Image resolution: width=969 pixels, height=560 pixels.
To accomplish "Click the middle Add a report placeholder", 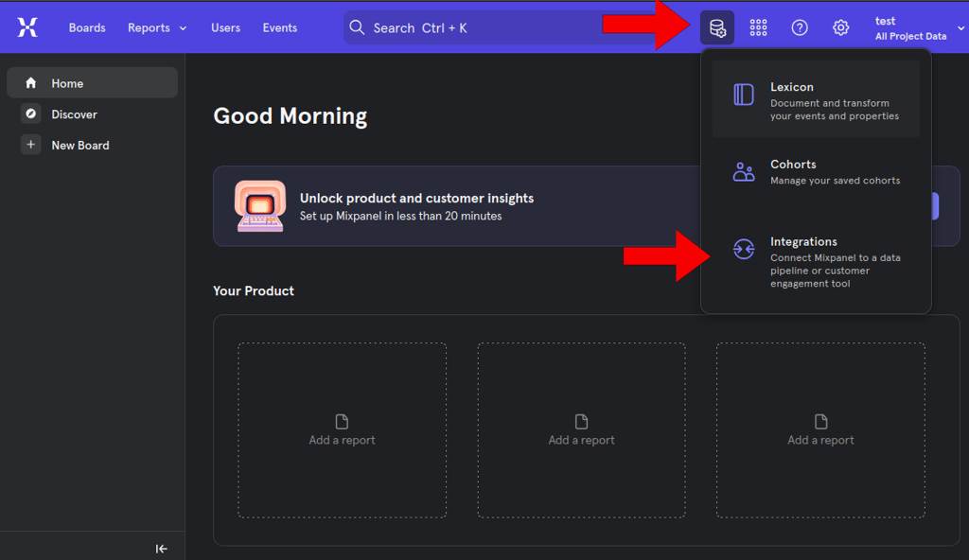I will point(581,430).
